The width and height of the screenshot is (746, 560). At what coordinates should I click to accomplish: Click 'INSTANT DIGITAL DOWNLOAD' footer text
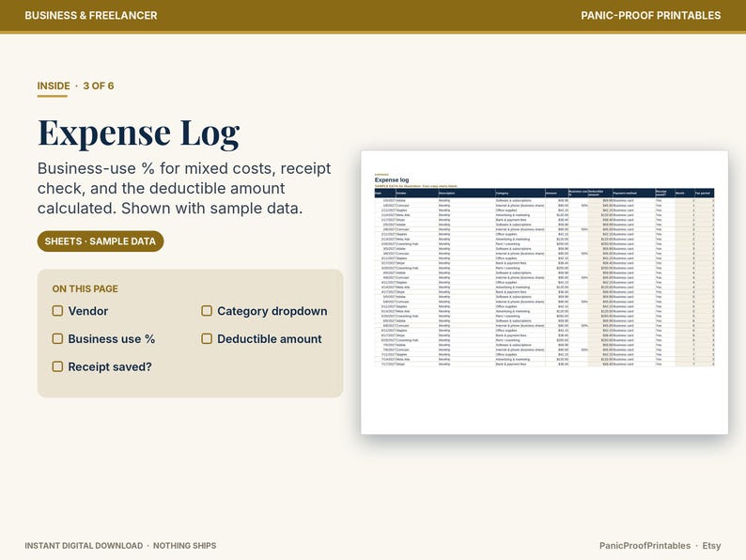tap(84, 546)
